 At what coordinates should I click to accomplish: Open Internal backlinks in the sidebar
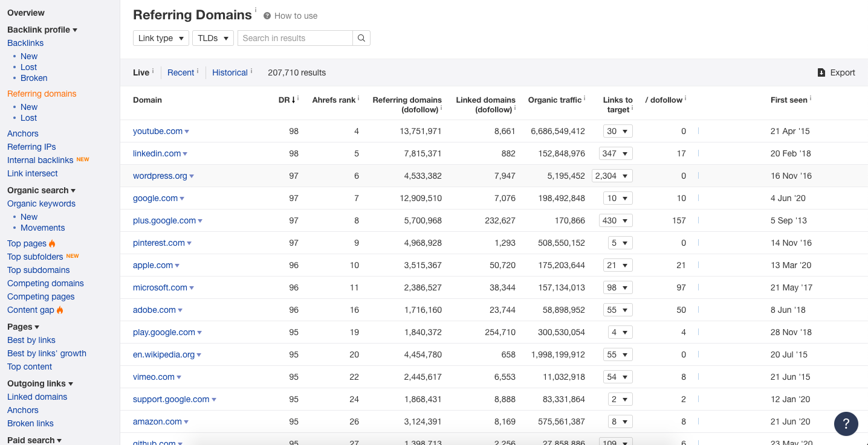40,160
